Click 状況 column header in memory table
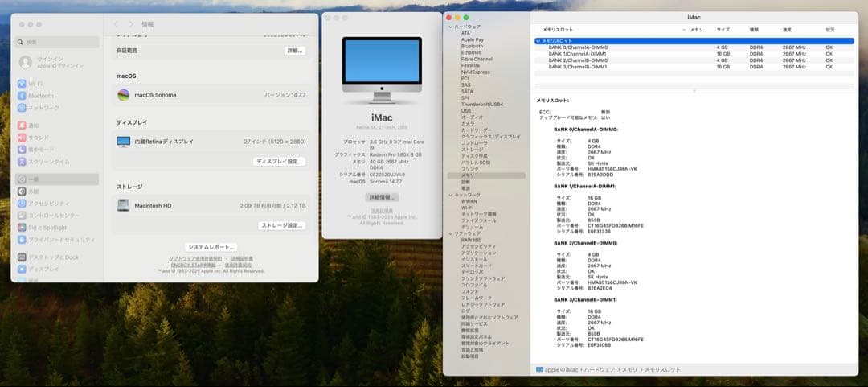The width and height of the screenshot is (868, 387). pos(829,30)
